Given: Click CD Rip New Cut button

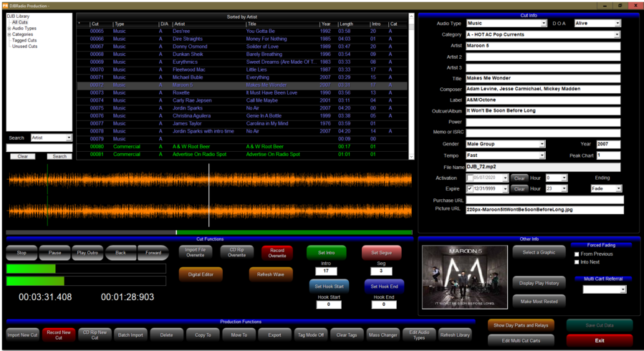Looking at the screenshot, I should click(95, 335).
